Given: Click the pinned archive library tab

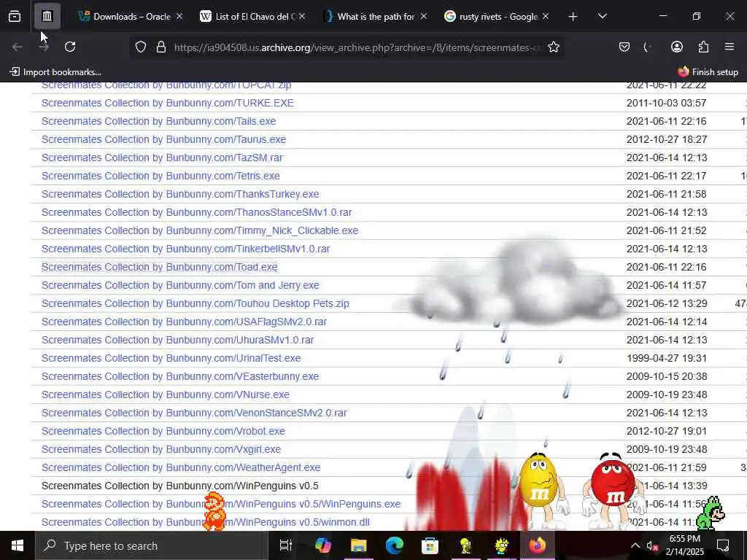Looking at the screenshot, I should pos(47,17).
